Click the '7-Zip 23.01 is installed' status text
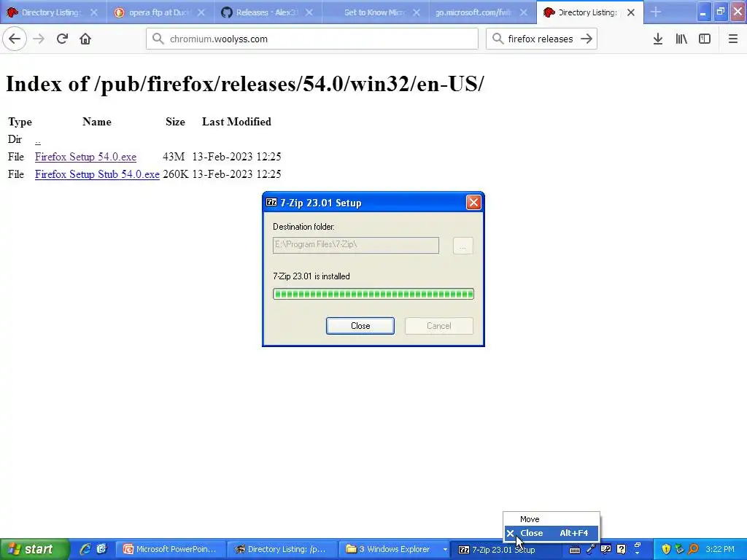Viewport: 747px width, 560px height. tap(311, 276)
